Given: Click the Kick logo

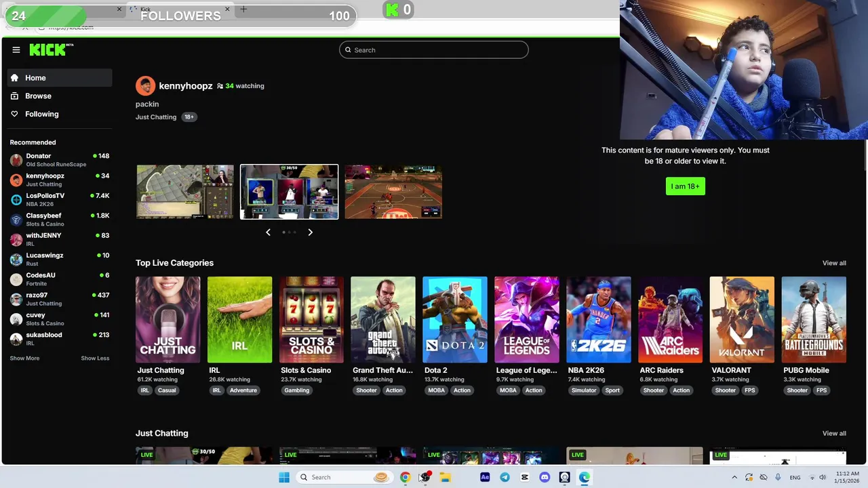Looking at the screenshot, I should (51, 49).
